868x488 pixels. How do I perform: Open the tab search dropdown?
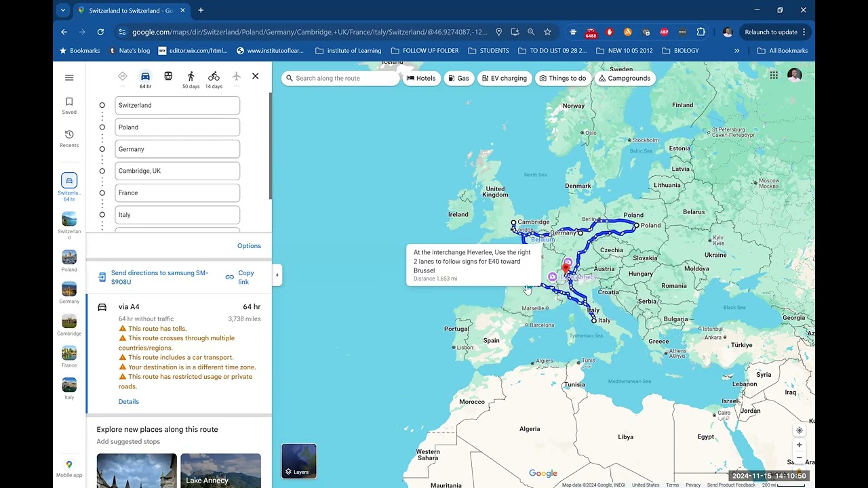click(63, 10)
